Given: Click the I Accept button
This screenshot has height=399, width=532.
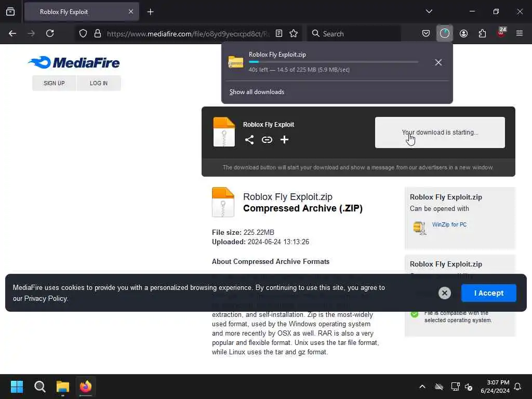Looking at the screenshot, I should (x=488, y=293).
